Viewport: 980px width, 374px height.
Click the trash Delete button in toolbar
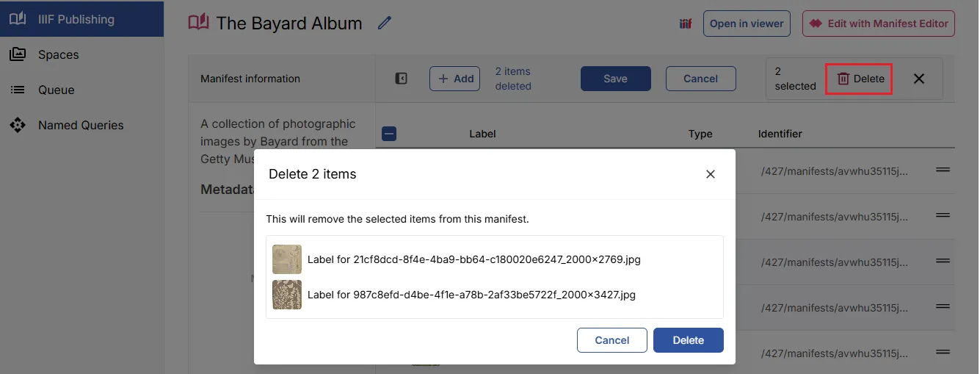click(859, 79)
